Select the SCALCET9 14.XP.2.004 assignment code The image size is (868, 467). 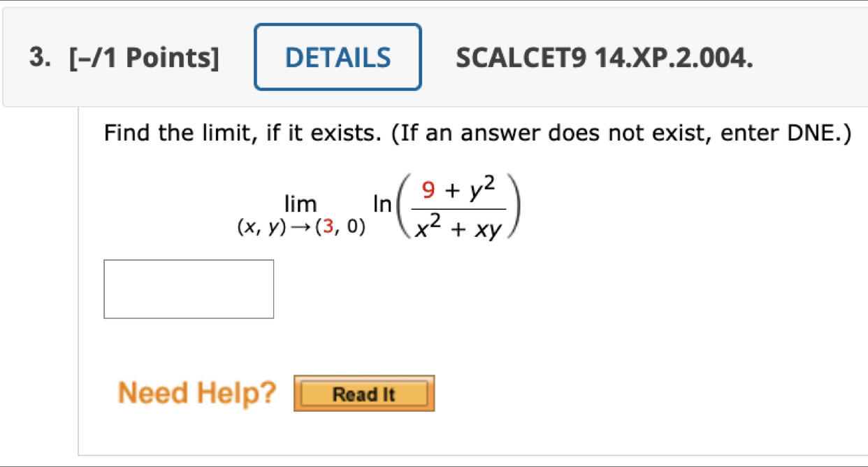[x=604, y=59]
